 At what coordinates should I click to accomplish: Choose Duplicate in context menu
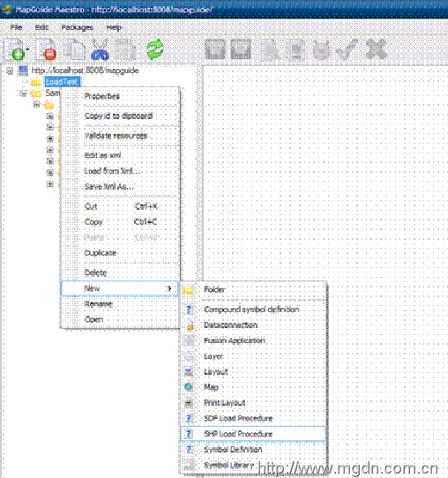click(121, 253)
